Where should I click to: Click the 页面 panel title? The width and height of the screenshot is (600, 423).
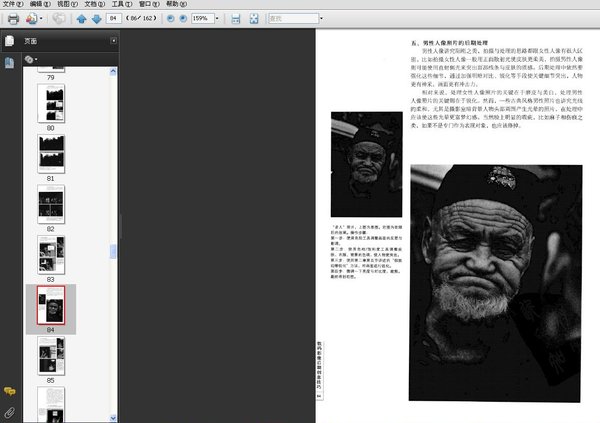30,41
